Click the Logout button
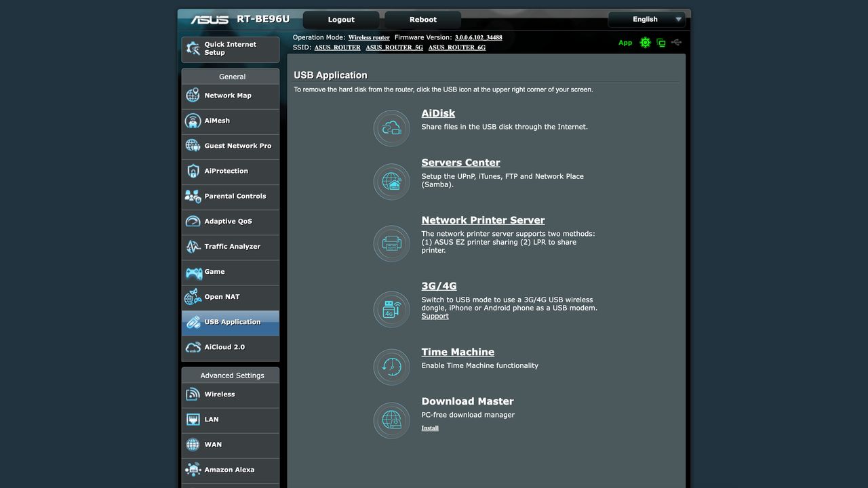 click(341, 20)
